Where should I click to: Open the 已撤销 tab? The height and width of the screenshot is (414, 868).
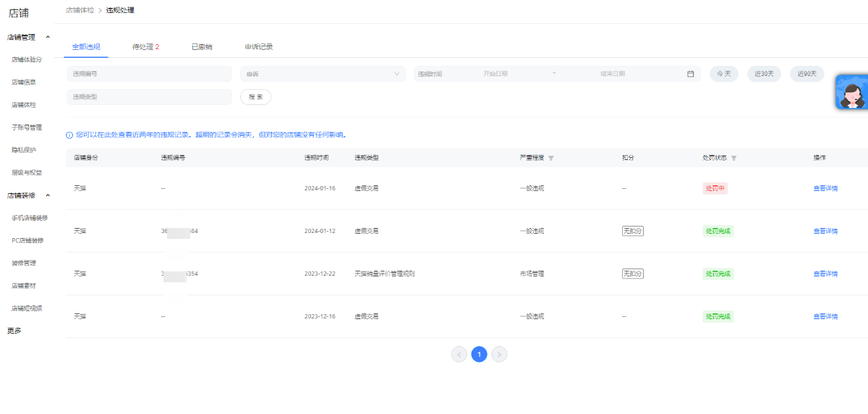coord(202,47)
